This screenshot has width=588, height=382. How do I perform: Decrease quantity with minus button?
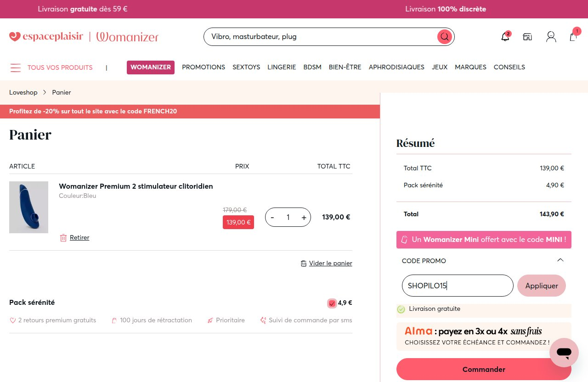pos(272,218)
